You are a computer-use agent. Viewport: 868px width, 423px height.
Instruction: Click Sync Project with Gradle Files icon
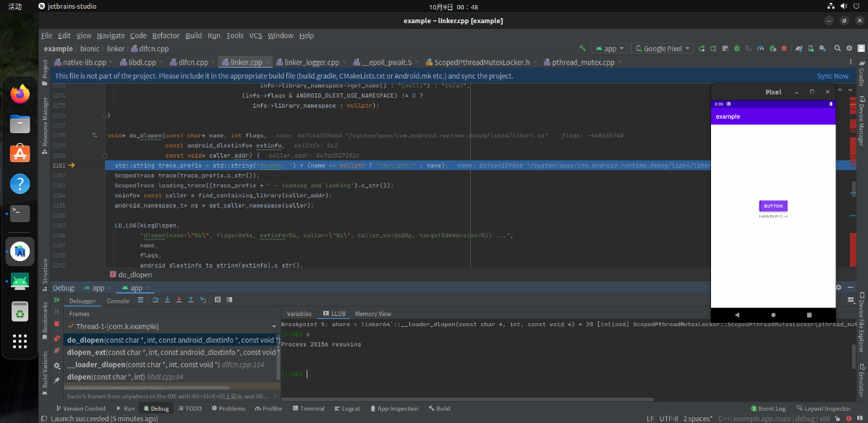click(x=799, y=48)
